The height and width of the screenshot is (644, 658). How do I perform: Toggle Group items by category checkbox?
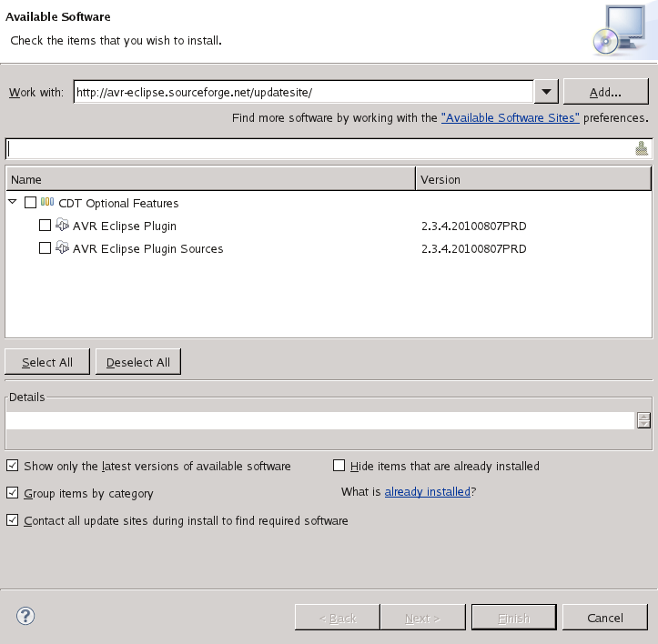point(12,492)
